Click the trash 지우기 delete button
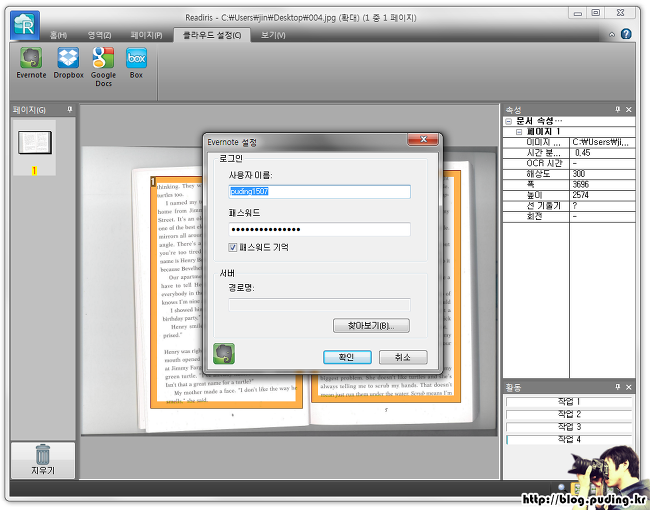The image size is (650, 510). tap(43, 460)
